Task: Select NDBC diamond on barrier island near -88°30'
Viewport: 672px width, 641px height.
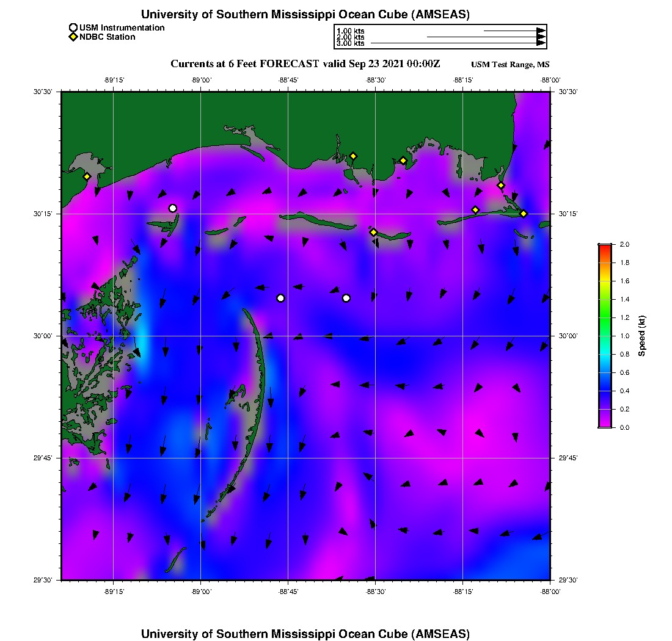Action: click(373, 232)
